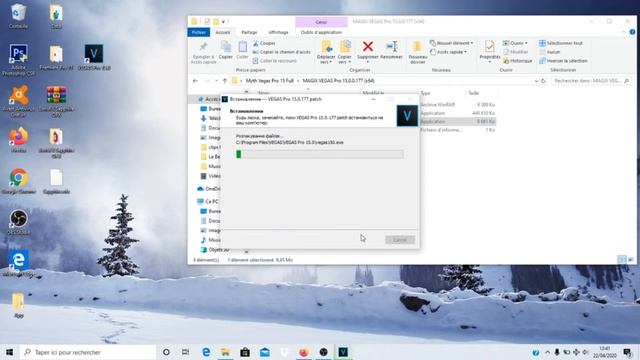Open Adobe Photoshop desktop shortcut
The height and width of the screenshot is (360, 640).
pos(18,60)
